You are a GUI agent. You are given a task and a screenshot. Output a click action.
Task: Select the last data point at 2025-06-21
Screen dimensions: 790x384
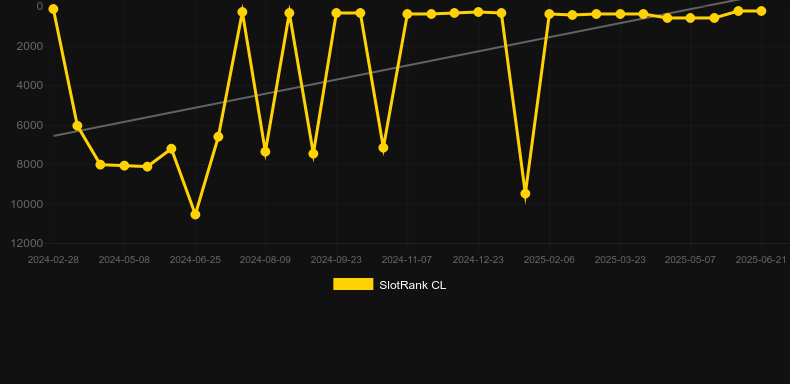[x=761, y=11]
